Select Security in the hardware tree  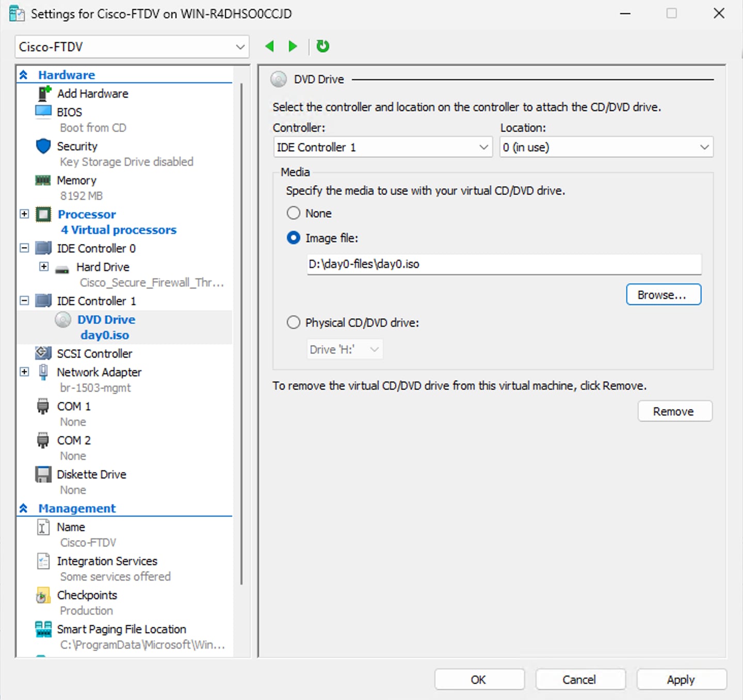point(77,146)
